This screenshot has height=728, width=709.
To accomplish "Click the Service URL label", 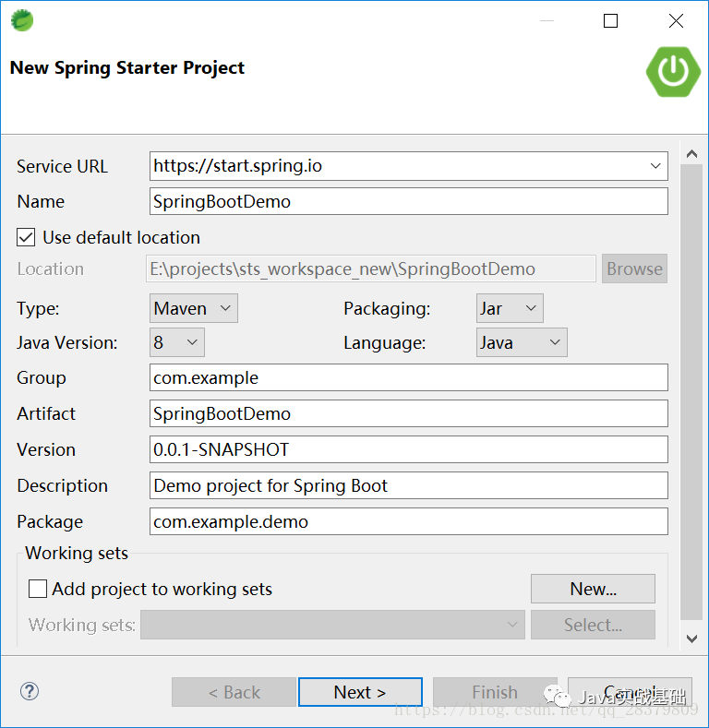I will 62,166.
